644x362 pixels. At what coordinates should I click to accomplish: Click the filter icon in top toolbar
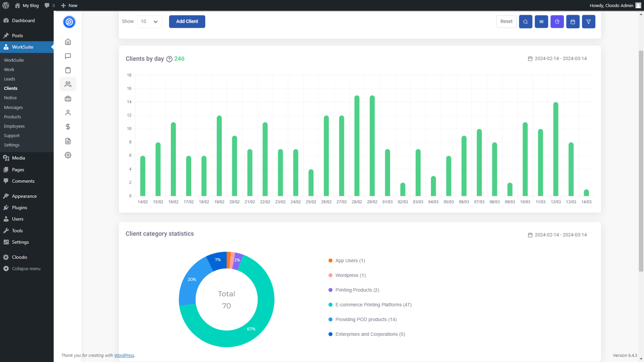tap(589, 21)
